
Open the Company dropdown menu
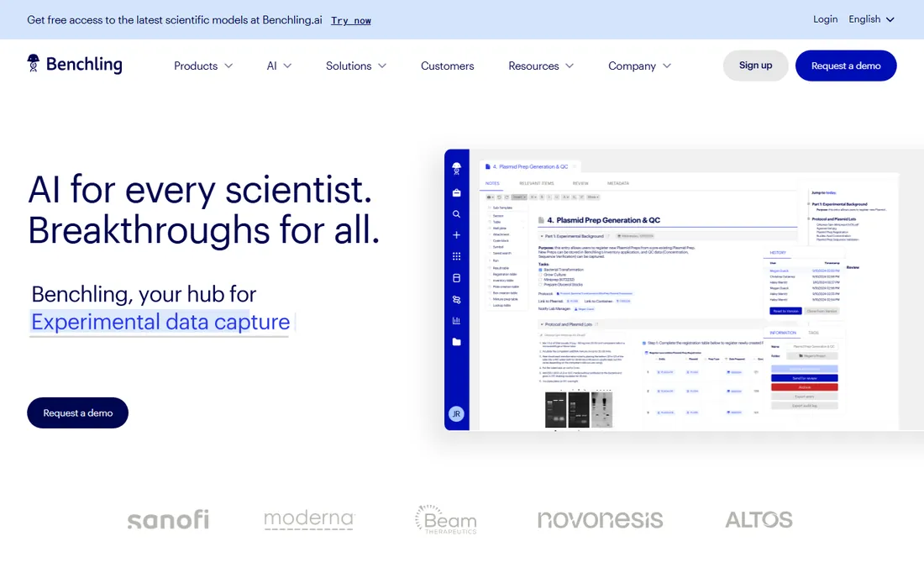[639, 66]
